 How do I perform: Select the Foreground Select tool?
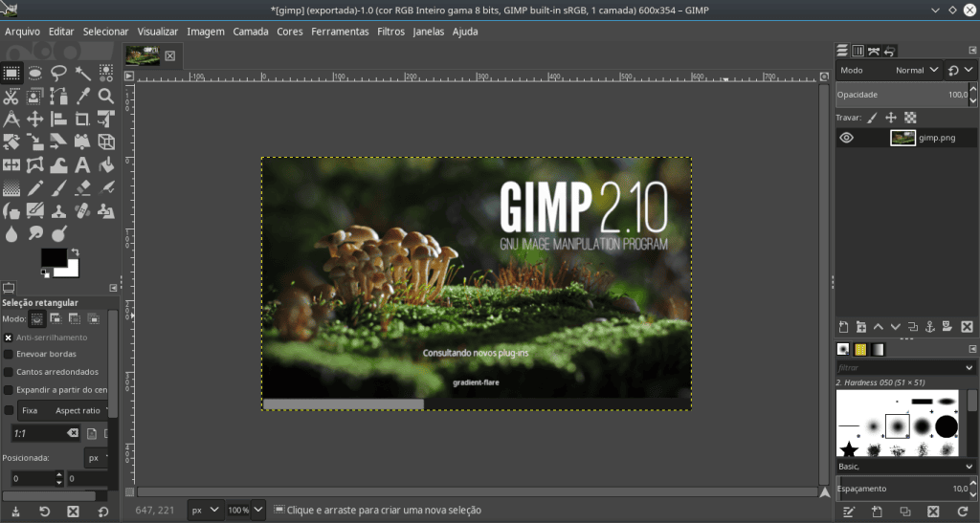pyautogui.click(x=35, y=97)
